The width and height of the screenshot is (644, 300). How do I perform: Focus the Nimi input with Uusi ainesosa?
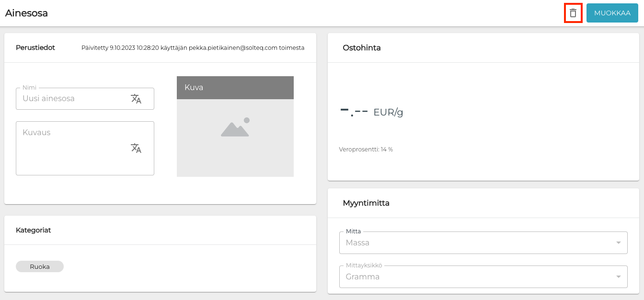72,99
